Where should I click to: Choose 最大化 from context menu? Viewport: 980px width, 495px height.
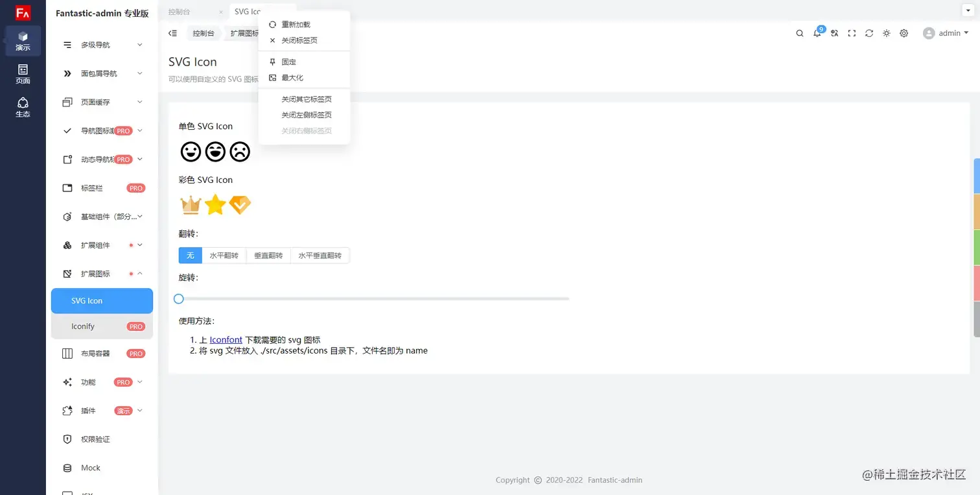coord(304,77)
